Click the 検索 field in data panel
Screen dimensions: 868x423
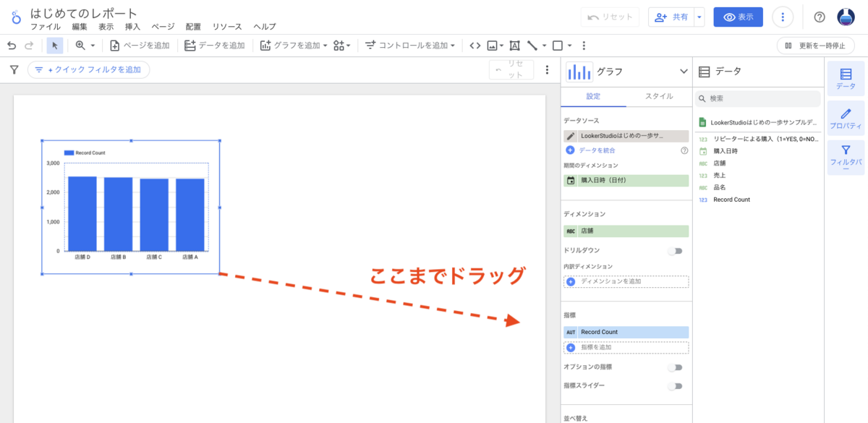tap(758, 98)
